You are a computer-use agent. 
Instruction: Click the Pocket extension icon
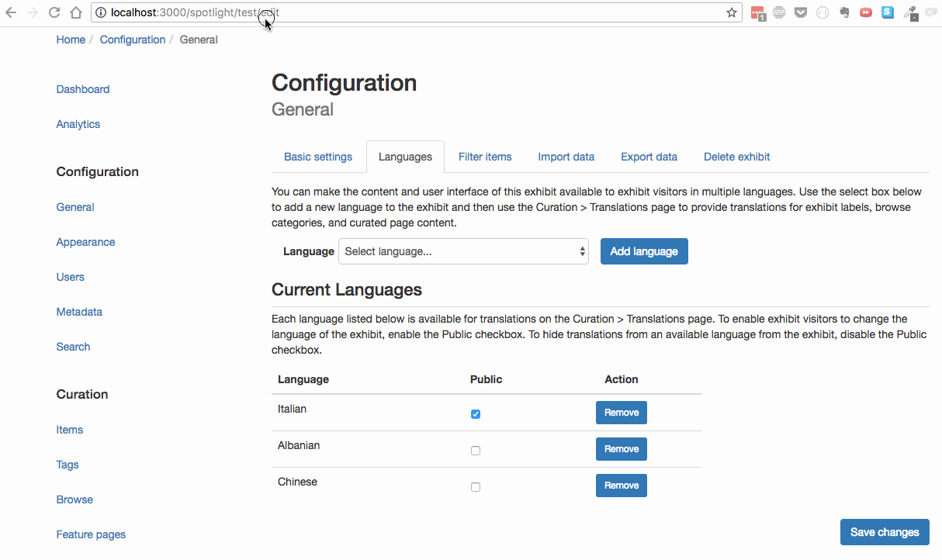[801, 12]
